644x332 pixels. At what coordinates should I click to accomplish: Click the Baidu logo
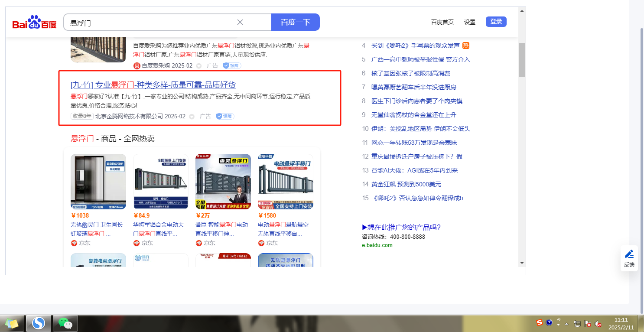[x=34, y=22]
